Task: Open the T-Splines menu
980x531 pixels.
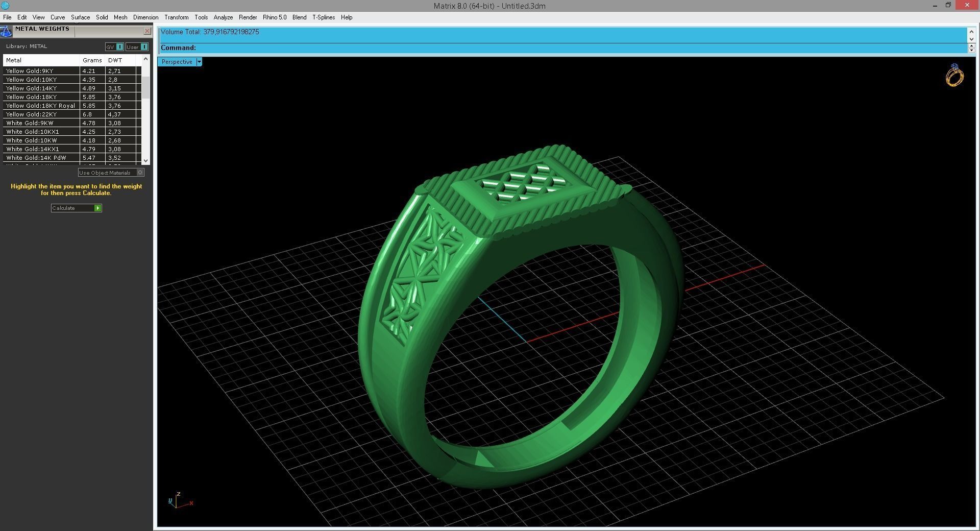Action: (324, 17)
